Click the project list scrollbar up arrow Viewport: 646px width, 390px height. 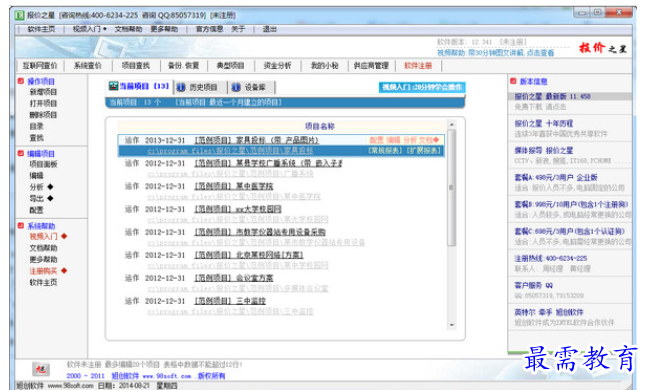[x=452, y=124]
